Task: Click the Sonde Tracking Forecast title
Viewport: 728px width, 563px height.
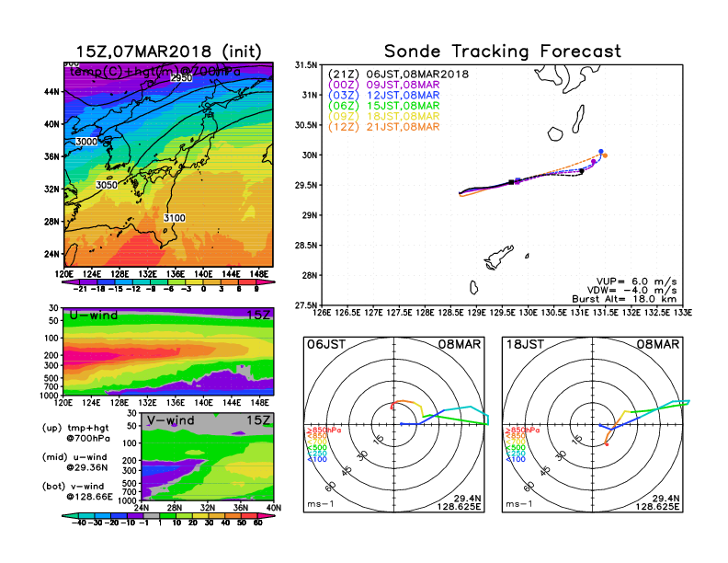Action: click(502, 52)
